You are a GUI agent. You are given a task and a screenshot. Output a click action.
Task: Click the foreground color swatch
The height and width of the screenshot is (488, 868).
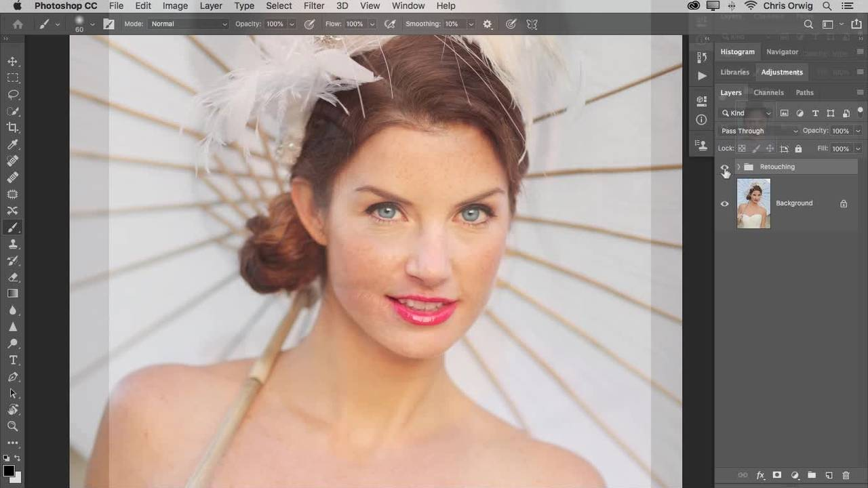(9, 471)
